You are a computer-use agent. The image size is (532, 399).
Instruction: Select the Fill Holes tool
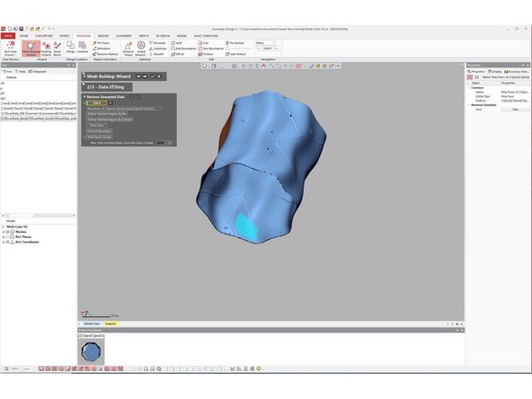(102, 43)
